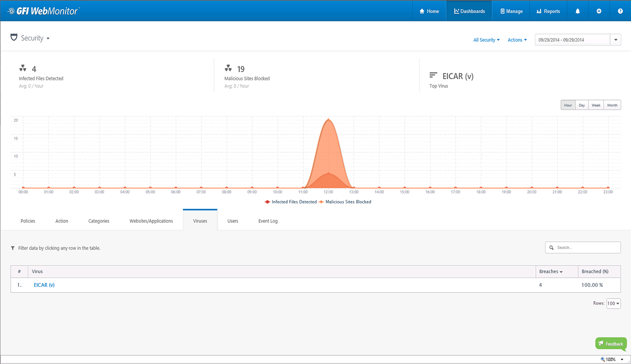Open the Reports menu
This screenshot has width=631, height=364.
pyautogui.click(x=548, y=11)
